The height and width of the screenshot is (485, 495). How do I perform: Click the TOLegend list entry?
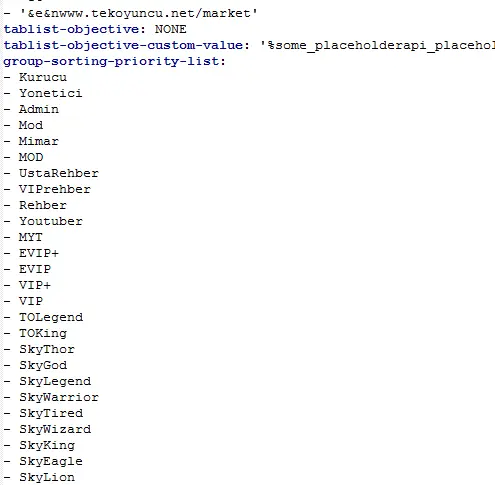[x=51, y=317]
